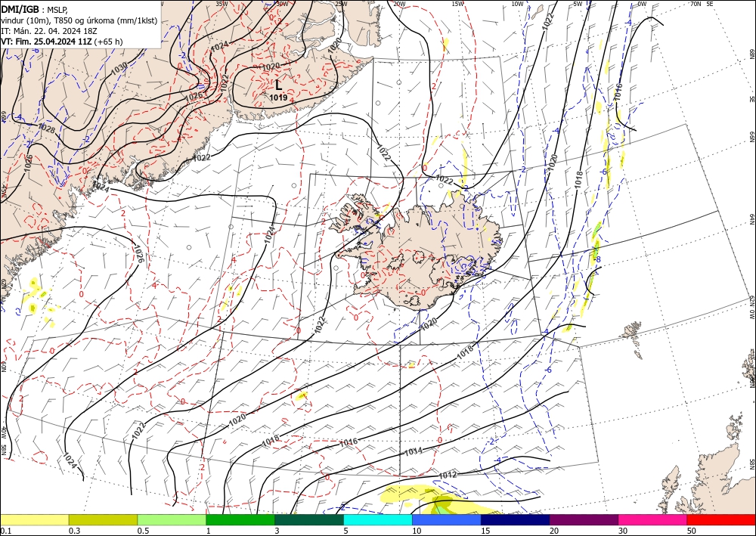Click the light yellow 0.1–0.3 legend swatch
Screen dimensions: 756x536
(34, 520)
